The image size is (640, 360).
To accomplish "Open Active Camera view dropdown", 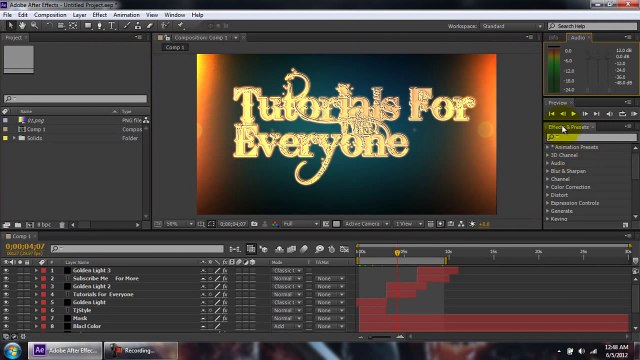I will (x=366, y=224).
